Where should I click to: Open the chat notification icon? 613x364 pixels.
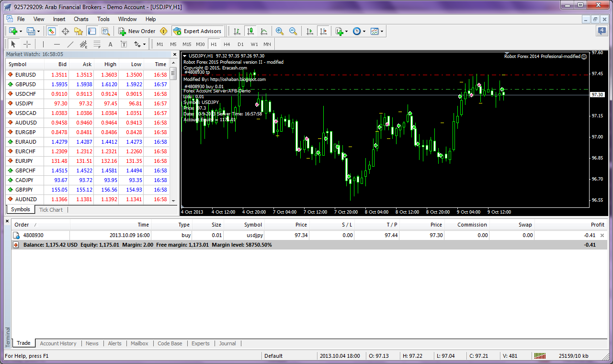[602, 31]
